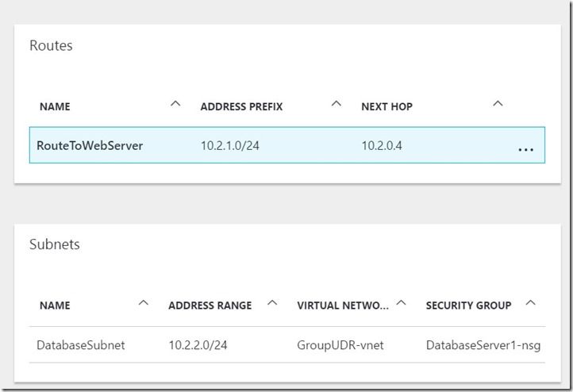Click the VIRTUAL NETWO... column header text
Viewport: 573px width, 392px height.
tap(344, 306)
